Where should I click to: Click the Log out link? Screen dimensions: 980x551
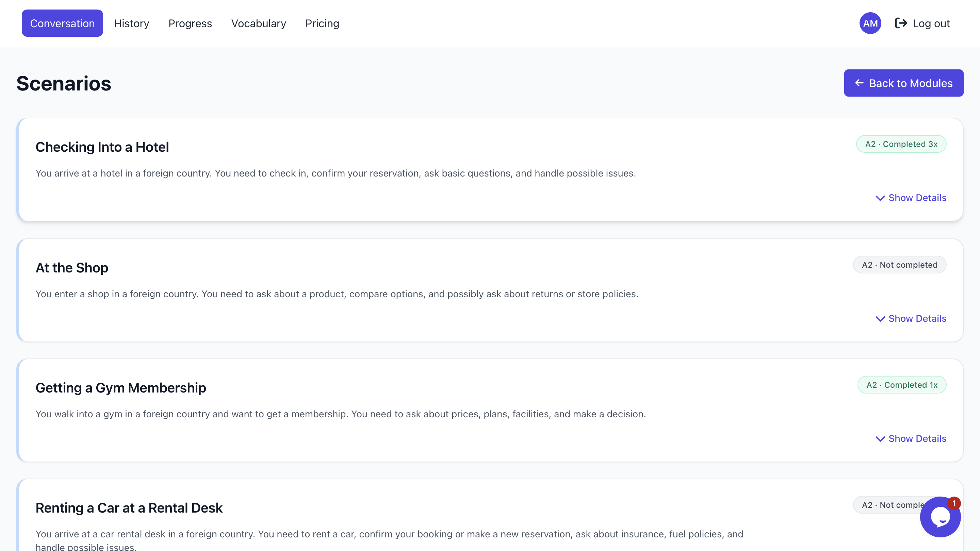pos(931,23)
